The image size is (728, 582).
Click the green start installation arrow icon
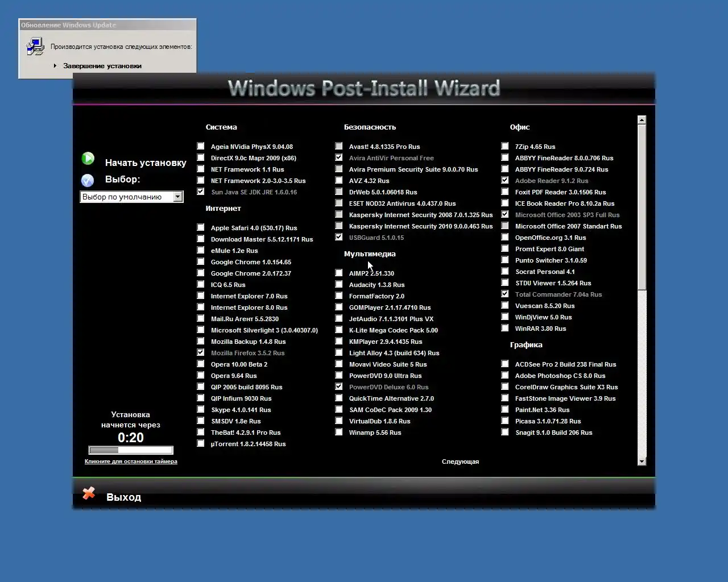point(88,159)
